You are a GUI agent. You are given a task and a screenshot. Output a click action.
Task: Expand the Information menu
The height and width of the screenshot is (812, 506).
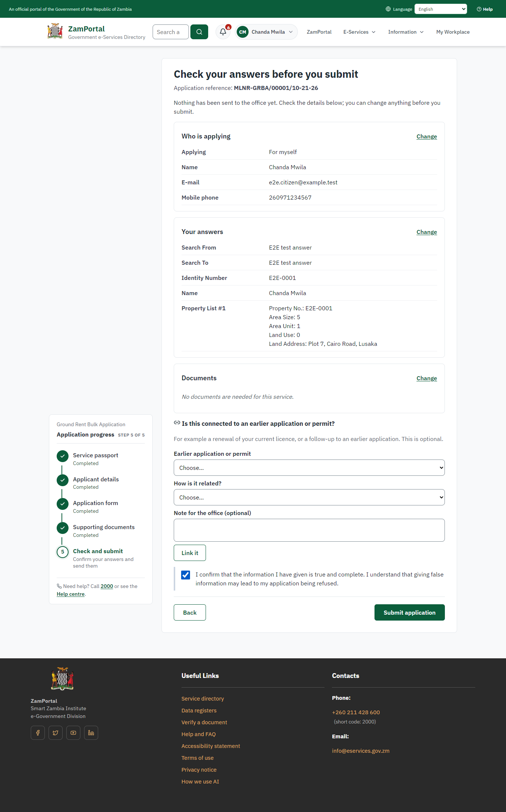(406, 32)
